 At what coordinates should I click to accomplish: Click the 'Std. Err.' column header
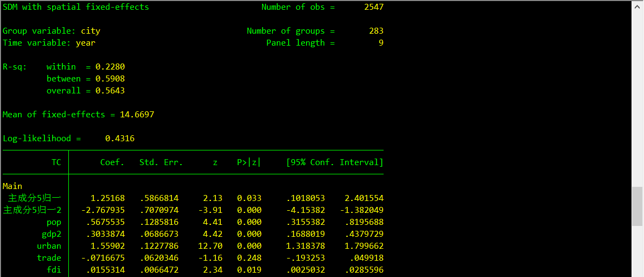click(x=161, y=162)
